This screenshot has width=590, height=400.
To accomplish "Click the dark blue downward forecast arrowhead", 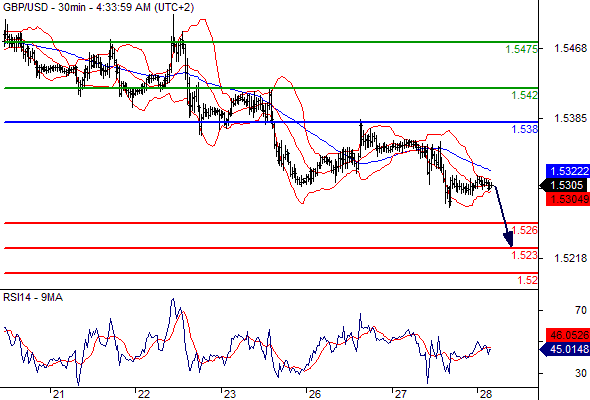I will [508, 240].
